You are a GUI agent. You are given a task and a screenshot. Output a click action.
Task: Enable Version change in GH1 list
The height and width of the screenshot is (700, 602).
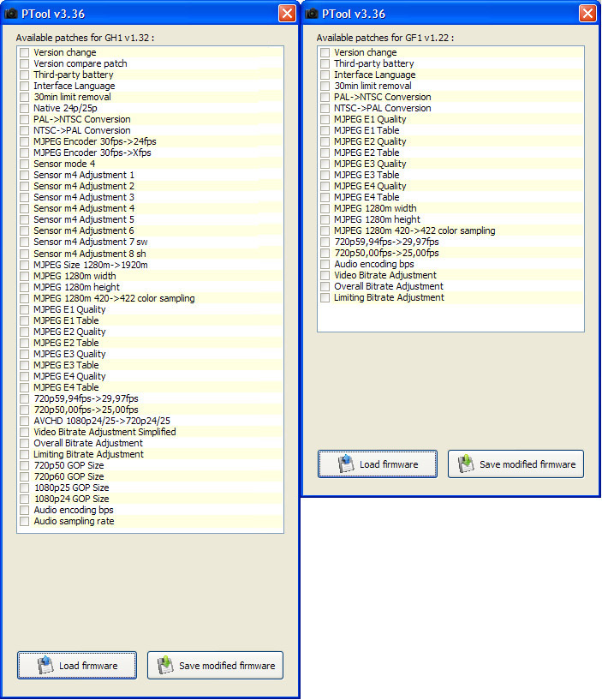25,52
